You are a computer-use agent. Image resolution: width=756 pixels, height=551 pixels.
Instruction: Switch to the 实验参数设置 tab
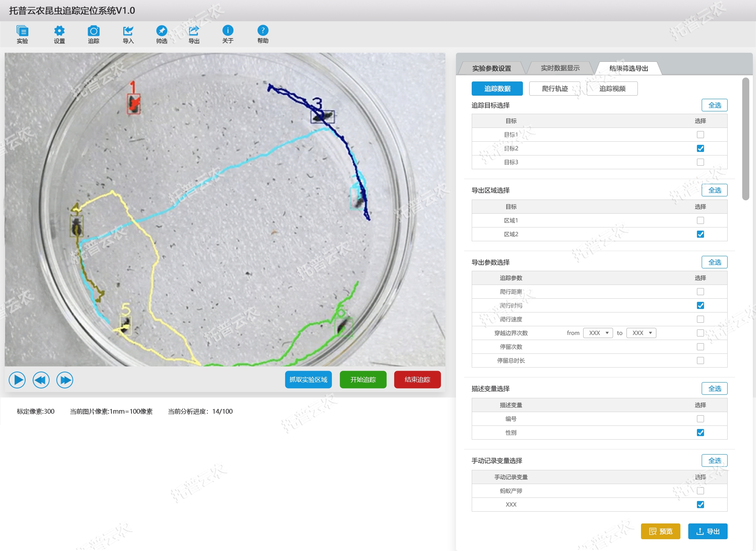[x=491, y=68]
